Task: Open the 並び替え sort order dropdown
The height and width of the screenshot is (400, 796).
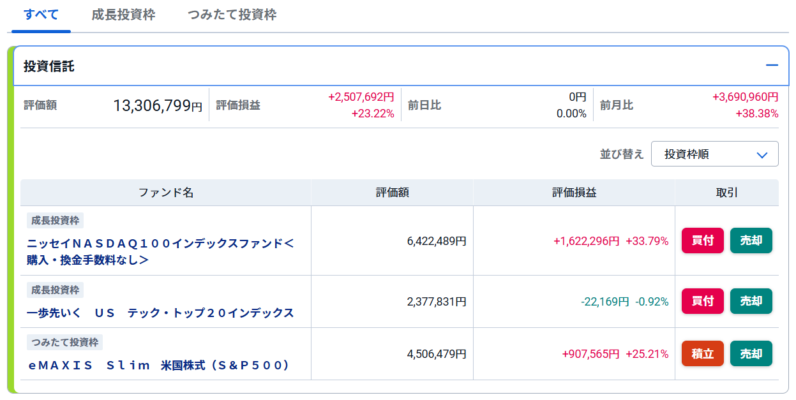Action: [x=714, y=154]
